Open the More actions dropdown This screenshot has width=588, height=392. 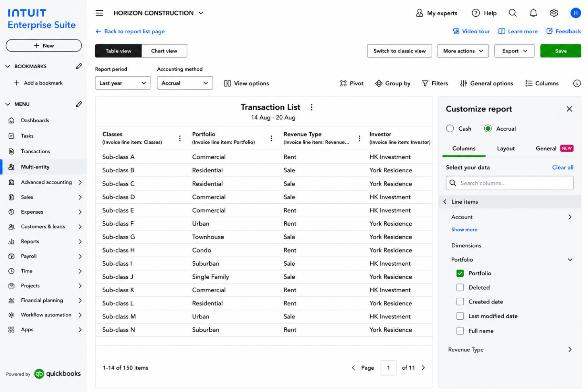pos(463,51)
